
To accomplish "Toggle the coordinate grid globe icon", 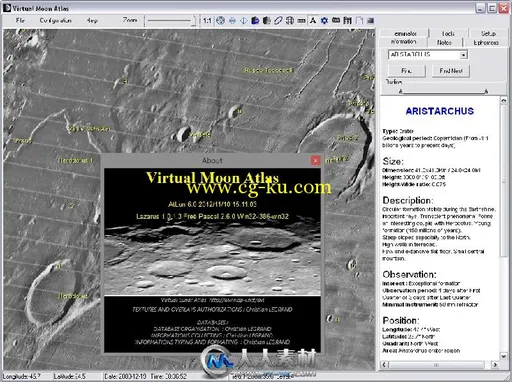I will click(x=290, y=21).
